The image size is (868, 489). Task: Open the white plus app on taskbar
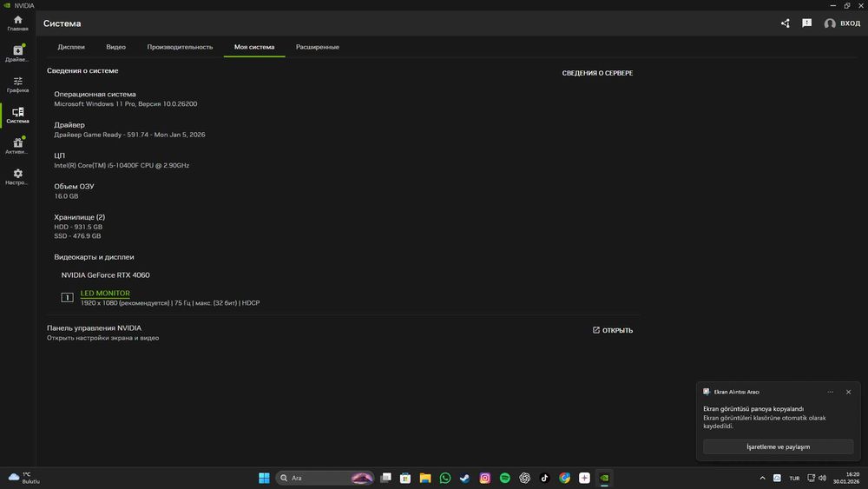pos(584,478)
